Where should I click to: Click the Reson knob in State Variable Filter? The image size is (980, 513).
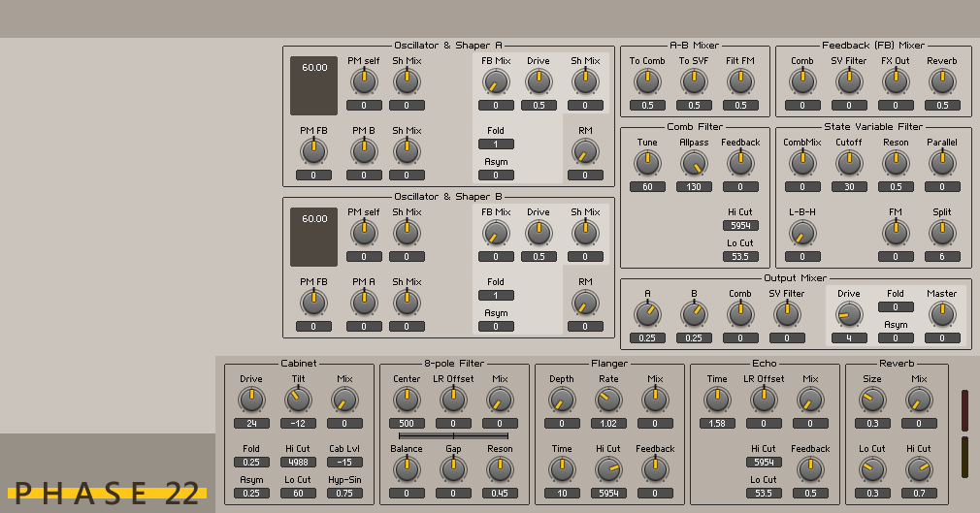(896, 163)
